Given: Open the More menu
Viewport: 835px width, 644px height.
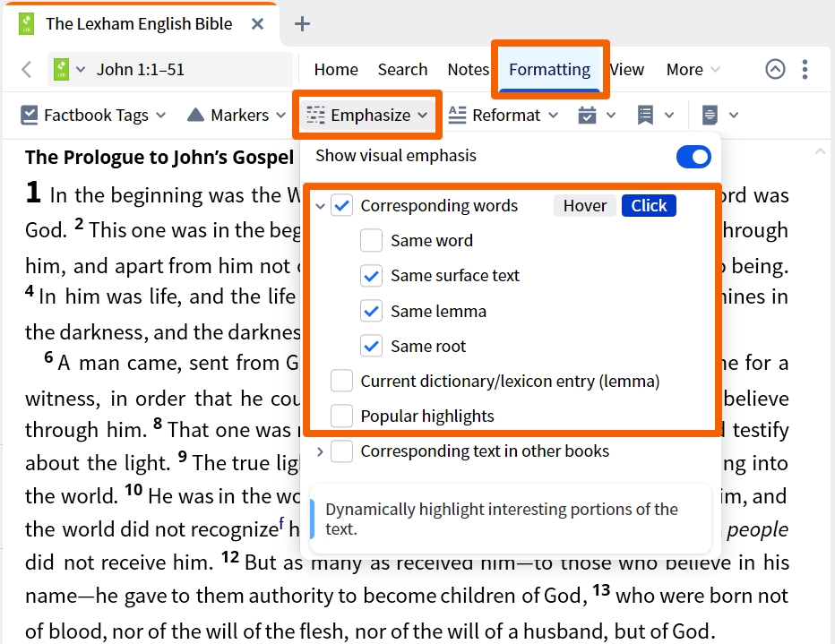Looking at the screenshot, I should [693, 69].
